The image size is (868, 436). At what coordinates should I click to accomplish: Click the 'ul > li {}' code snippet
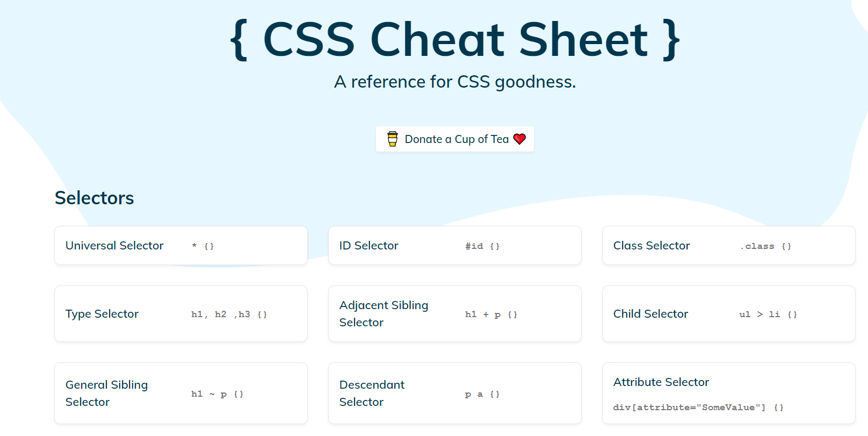(768, 315)
